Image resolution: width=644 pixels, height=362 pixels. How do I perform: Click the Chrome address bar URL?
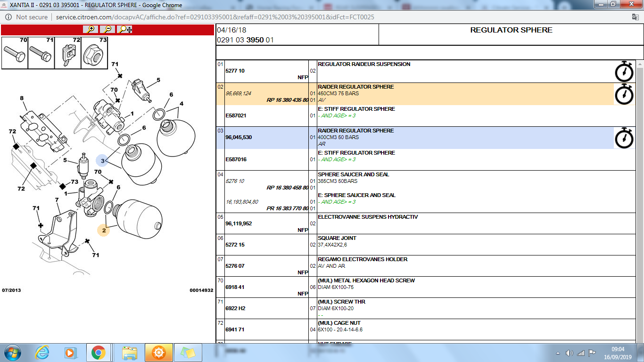(215, 17)
